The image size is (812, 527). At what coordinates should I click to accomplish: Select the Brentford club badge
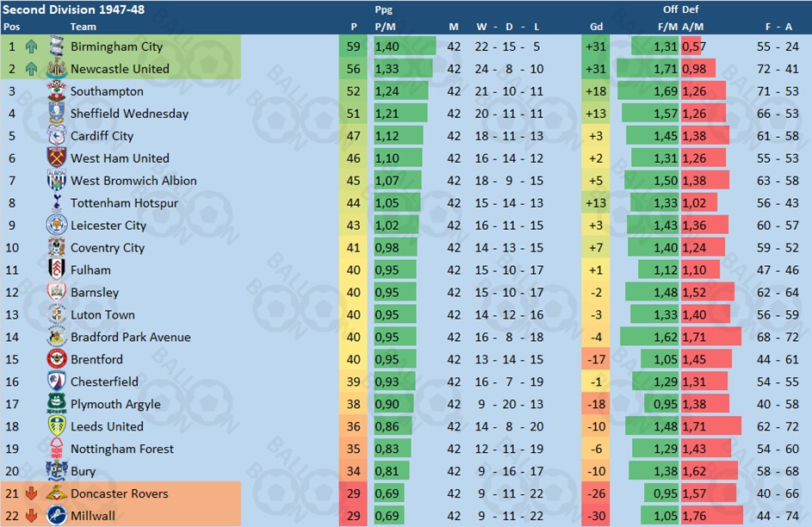click(x=57, y=359)
